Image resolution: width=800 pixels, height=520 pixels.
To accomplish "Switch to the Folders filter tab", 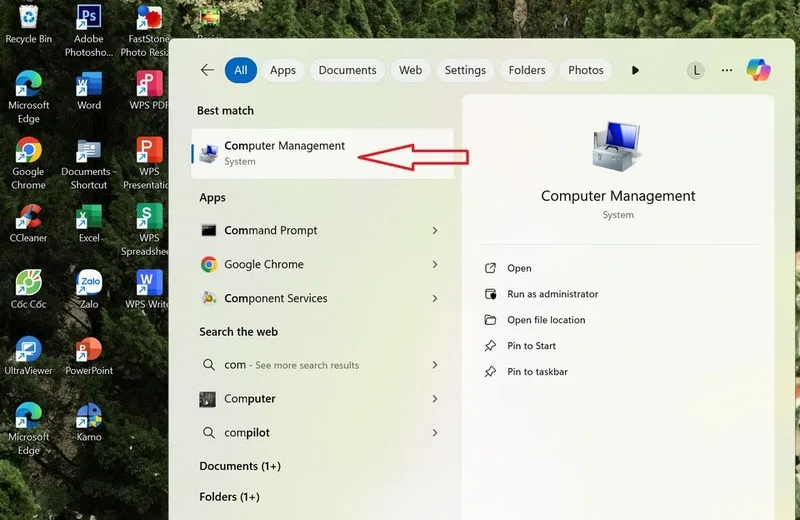I will [527, 70].
